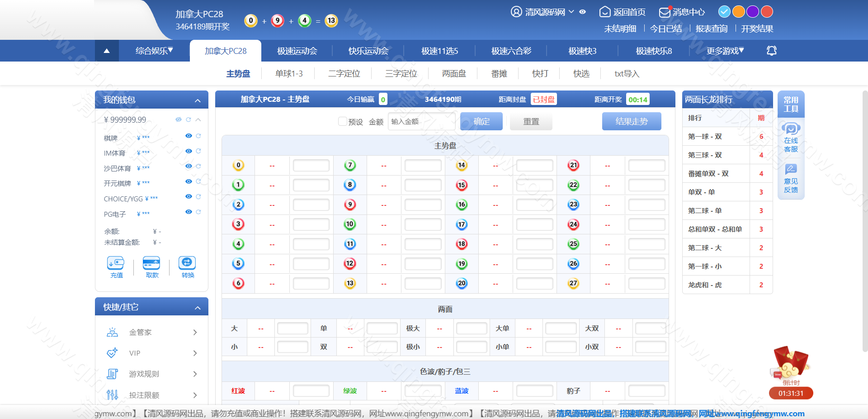Switch to the 极速运动会 game tab

(297, 51)
